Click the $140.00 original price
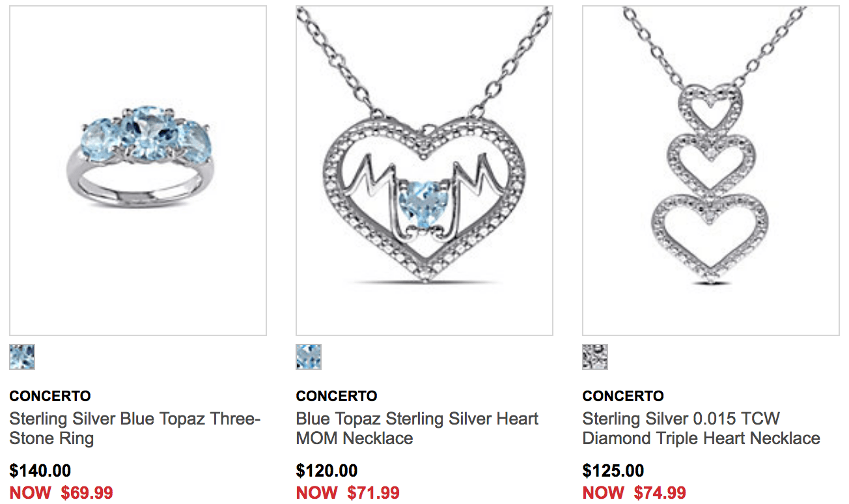Image resolution: width=849 pixels, height=504 pixels. click(x=40, y=470)
